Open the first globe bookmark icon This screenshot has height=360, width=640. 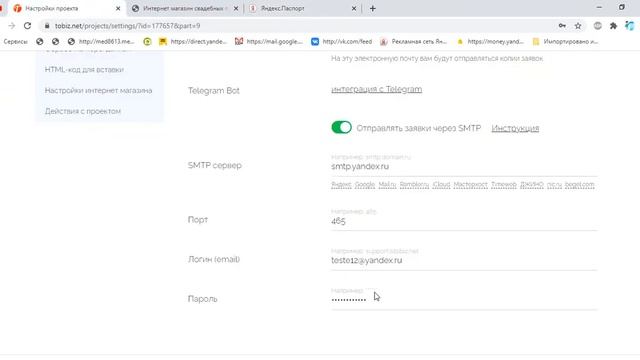(x=40, y=41)
